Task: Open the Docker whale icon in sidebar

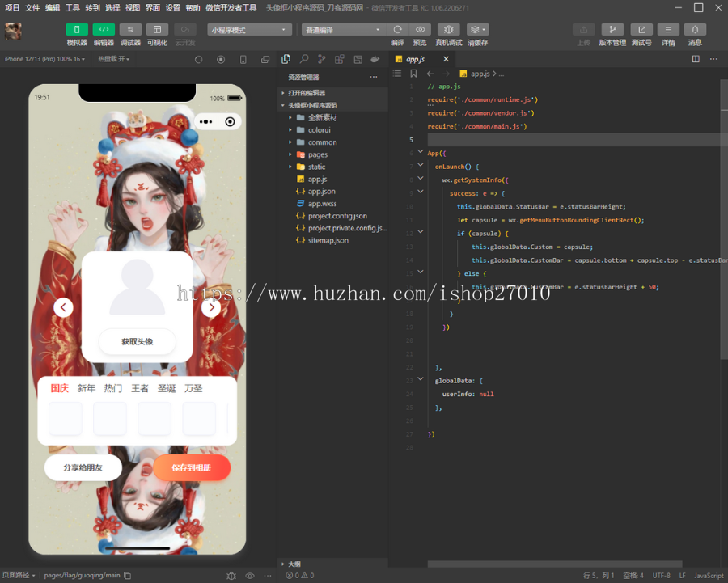Action: pos(375,59)
